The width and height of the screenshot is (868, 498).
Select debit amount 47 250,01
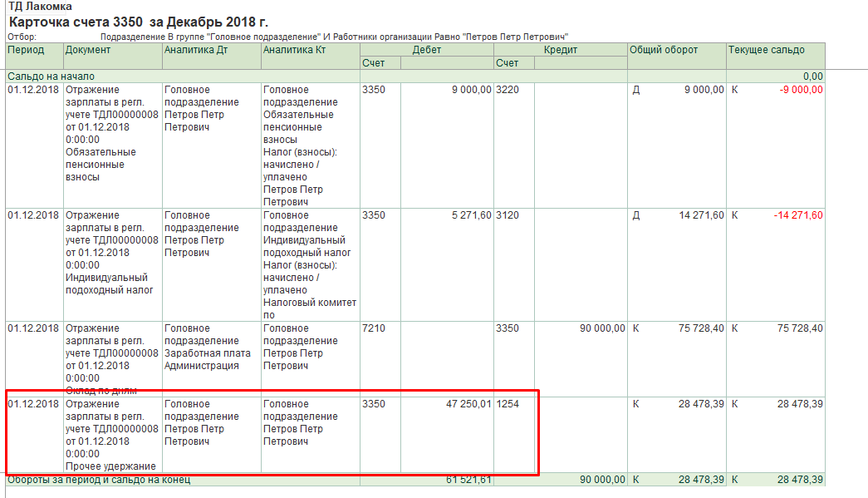click(x=468, y=404)
